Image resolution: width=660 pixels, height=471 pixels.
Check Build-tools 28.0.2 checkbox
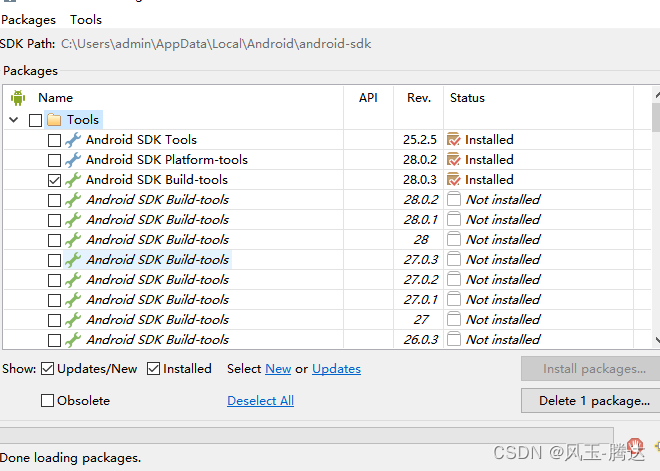(54, 200)
